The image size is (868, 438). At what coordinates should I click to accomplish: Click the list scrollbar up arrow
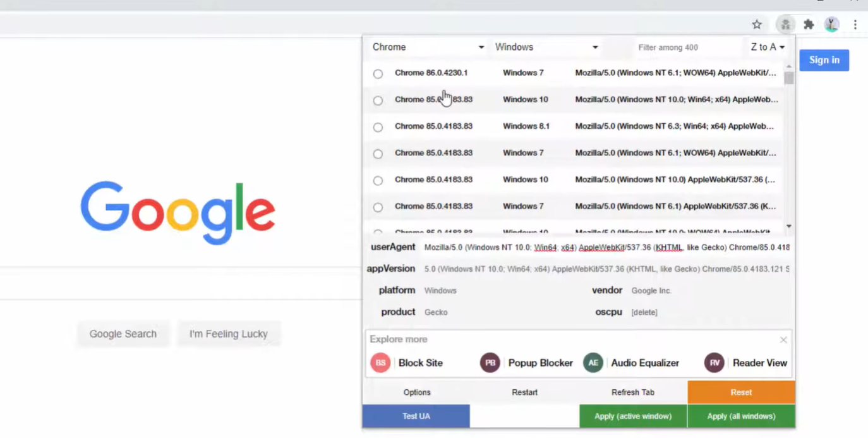788,66
